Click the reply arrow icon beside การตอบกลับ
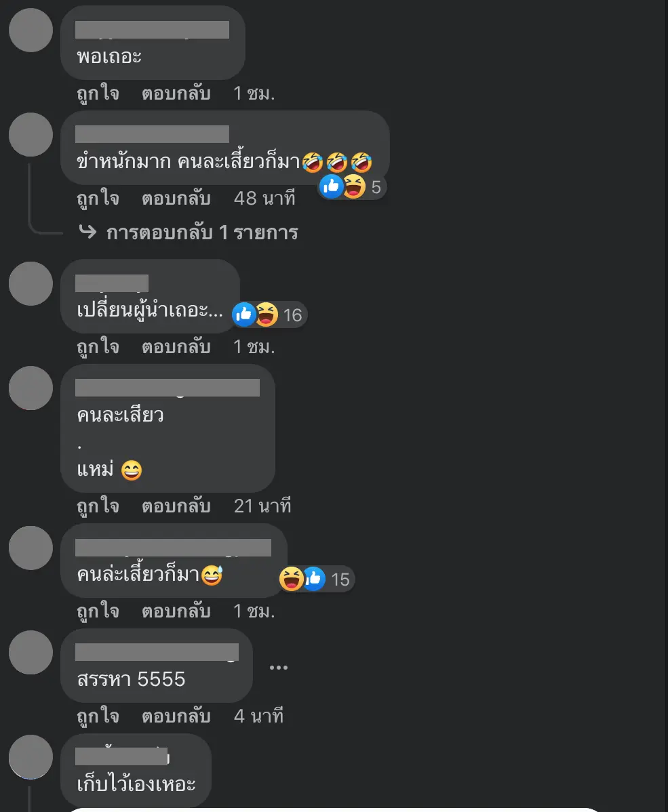Image resolution: width=668 pixels, height=812 pixels. tap(87, 232)
